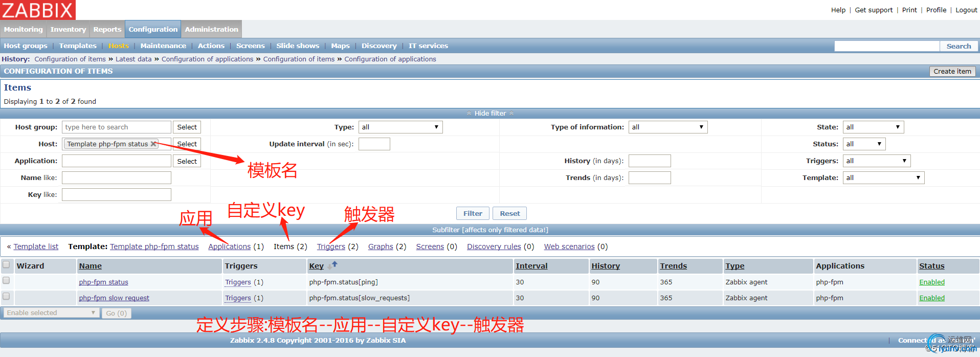The height and width of the screenshot is (357, 980).
Task: Go to the Slide shows submenu
Action: point(298,46)
